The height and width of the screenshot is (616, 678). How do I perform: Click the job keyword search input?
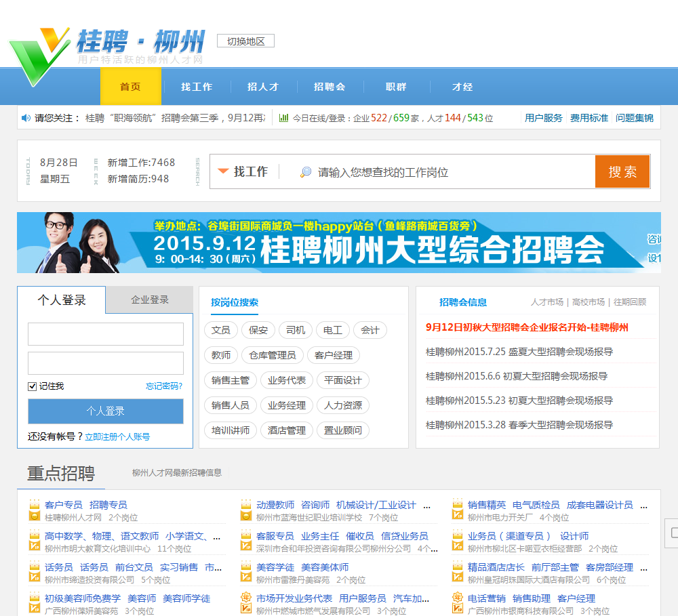tap(437, 172)
